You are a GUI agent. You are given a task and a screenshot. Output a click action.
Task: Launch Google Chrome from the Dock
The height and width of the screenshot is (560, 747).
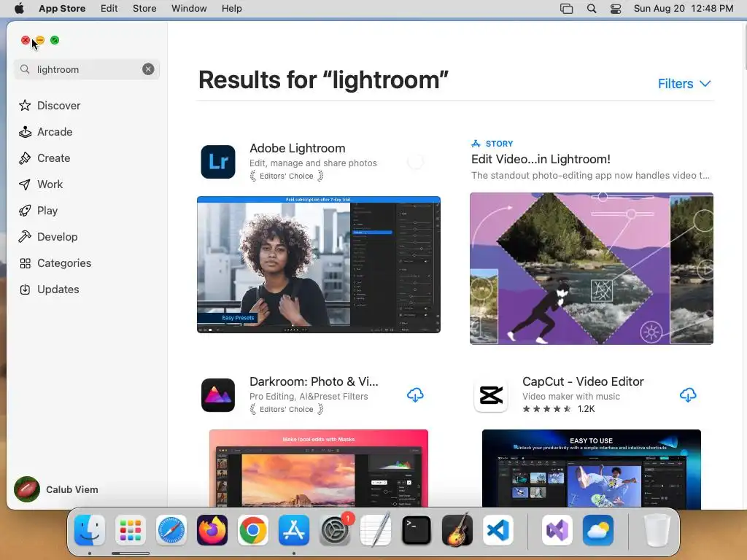tap(253, 530)
